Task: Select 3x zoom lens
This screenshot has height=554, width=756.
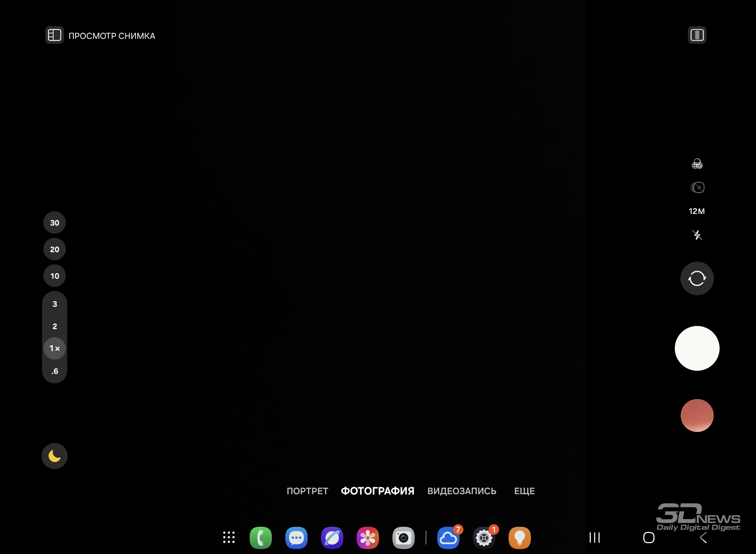Action: click(x=55, y=304)
